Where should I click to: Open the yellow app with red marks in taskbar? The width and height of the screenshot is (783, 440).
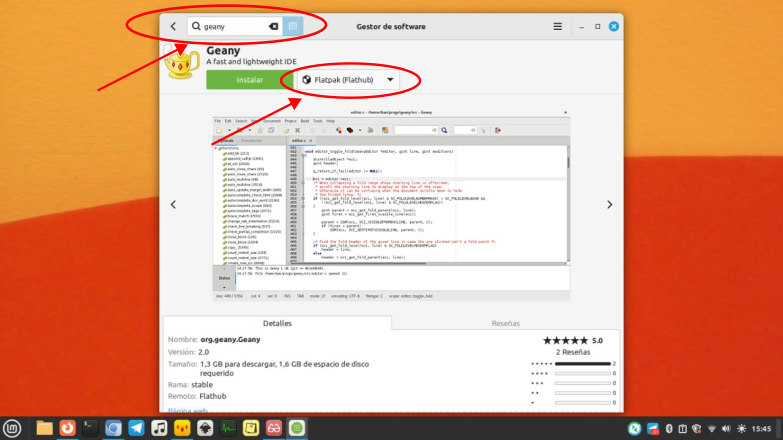182,428
